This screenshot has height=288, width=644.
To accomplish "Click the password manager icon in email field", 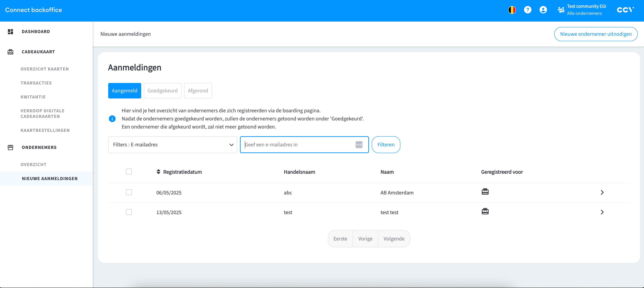I will point(359,145).
